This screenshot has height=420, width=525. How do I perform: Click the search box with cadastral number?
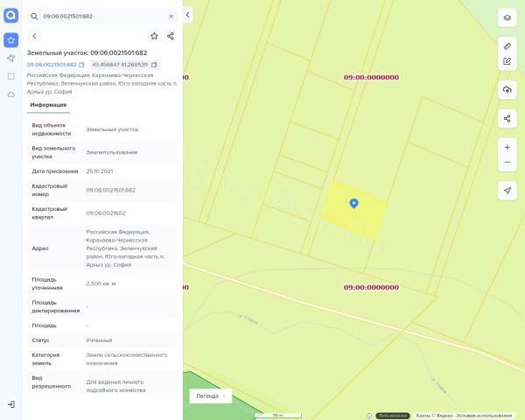[x=101, y=16]
